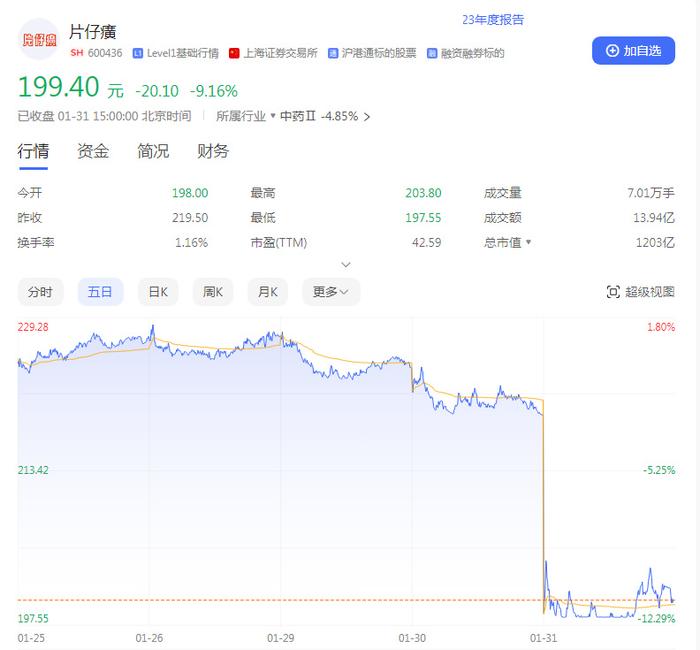This screenshot has height=650, width=700.
Task: Select the 日K chart view
Action: (x=158, y=292)
